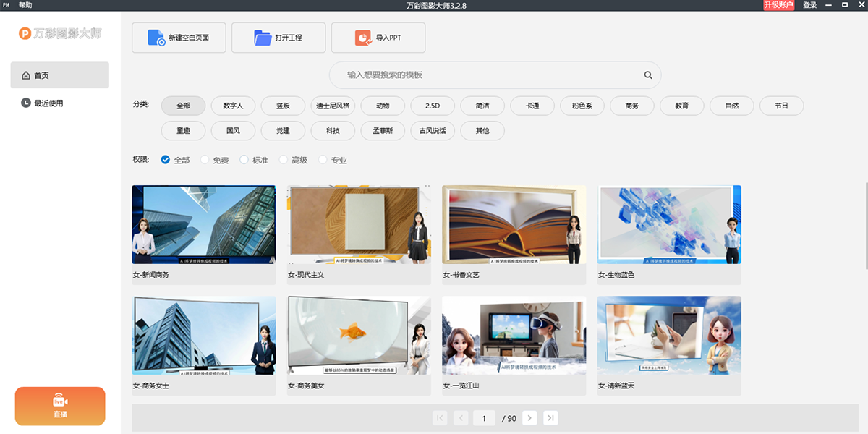Image resolution: width=868 pixels, height=434 pixels.
Task: Import a presentation using the 导入PPT icon
Action: click(362, 38)
